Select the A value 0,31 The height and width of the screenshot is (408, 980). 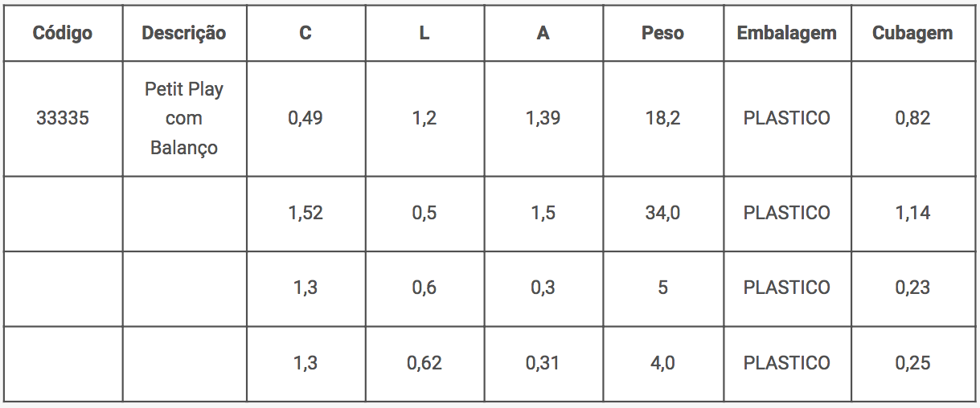pyautogui.click(x=543, y=363)
